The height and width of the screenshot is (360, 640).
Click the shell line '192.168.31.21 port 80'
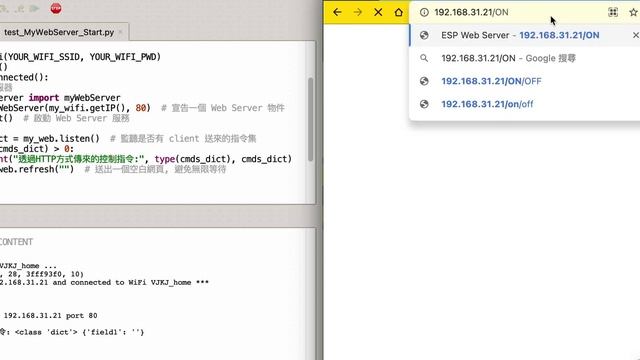pyautogui.click(x=50, y=316)
